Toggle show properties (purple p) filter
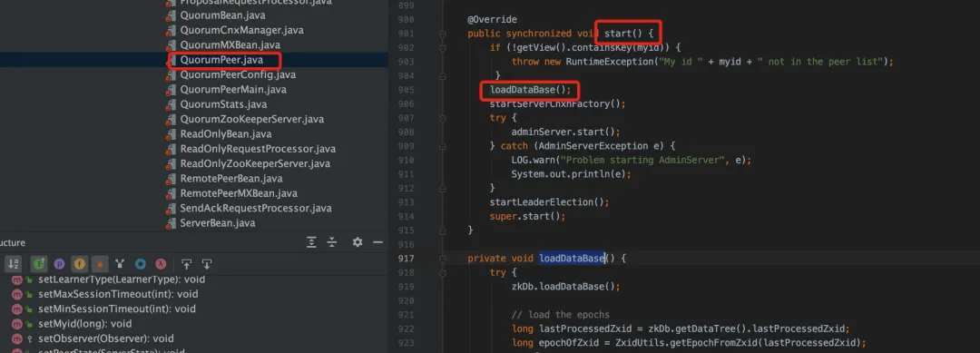 pos(59,264)
